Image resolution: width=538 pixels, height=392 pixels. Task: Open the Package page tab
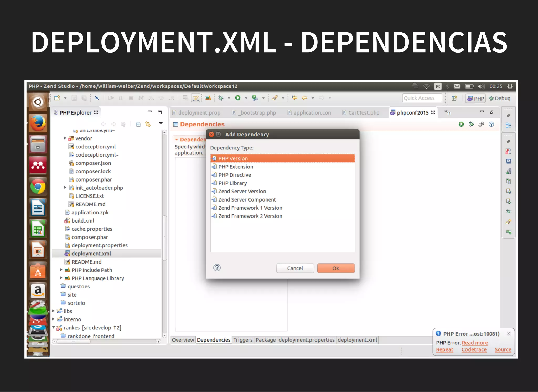point(266,340)
